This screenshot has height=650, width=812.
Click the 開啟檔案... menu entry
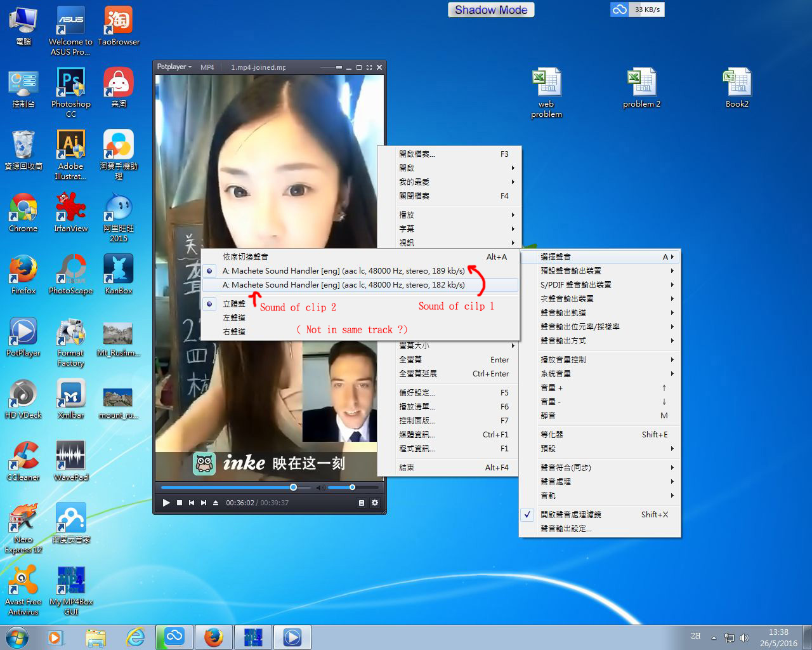(x=450, y=154)
